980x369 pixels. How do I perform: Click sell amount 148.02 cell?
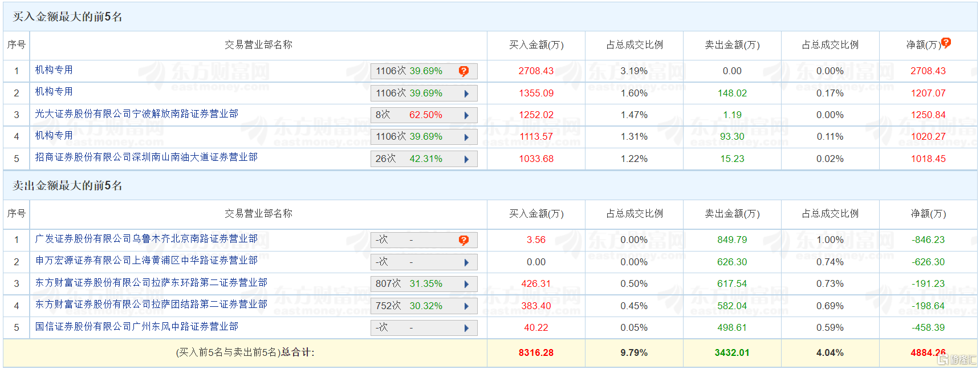pyautogui.click(x=732, y=94)
